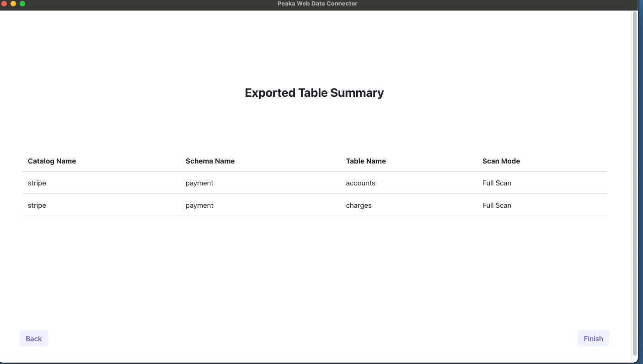Click payment schema in the charges row

pyautogui.click(x=199, y=206)
